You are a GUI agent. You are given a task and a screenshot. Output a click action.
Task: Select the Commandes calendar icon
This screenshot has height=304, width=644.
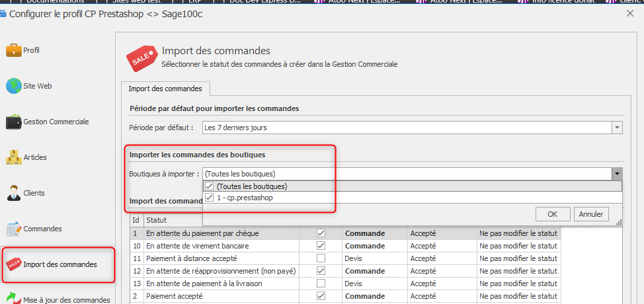point(13,229)
